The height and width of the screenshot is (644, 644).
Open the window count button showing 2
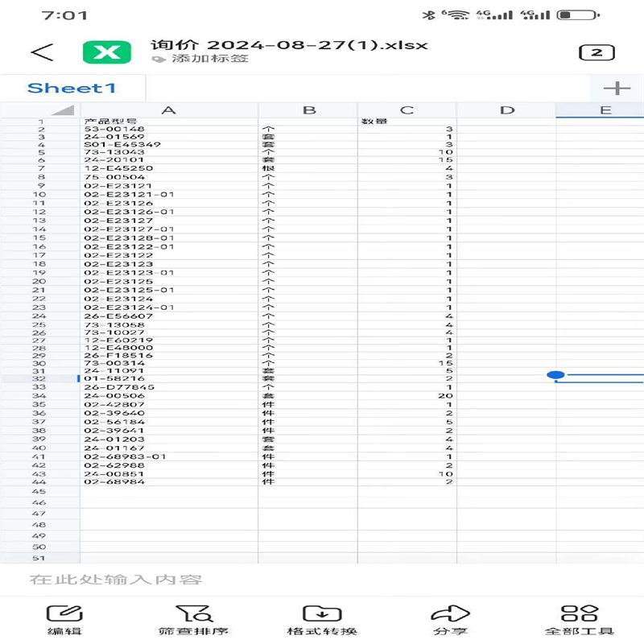point(597,52)
